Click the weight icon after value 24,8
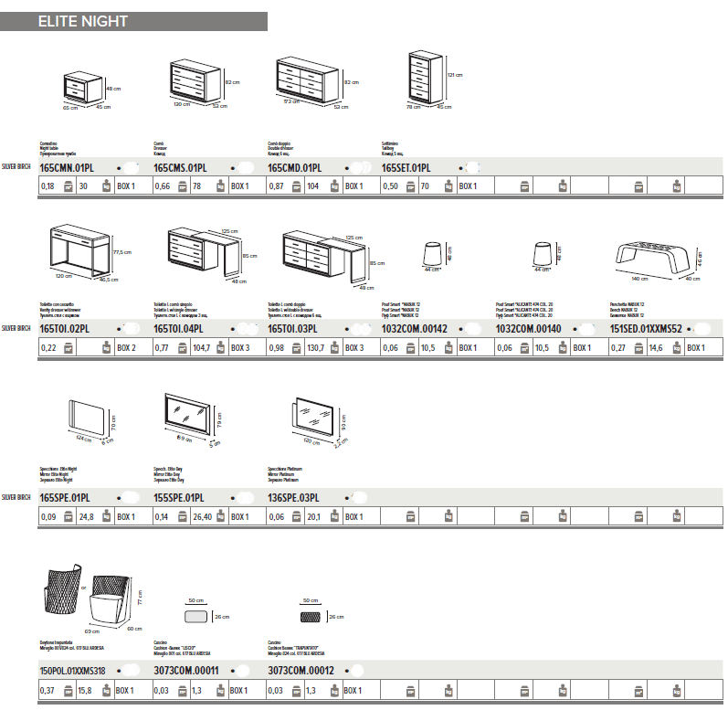This screenshot has height=710, width=728. click(106, 517)
